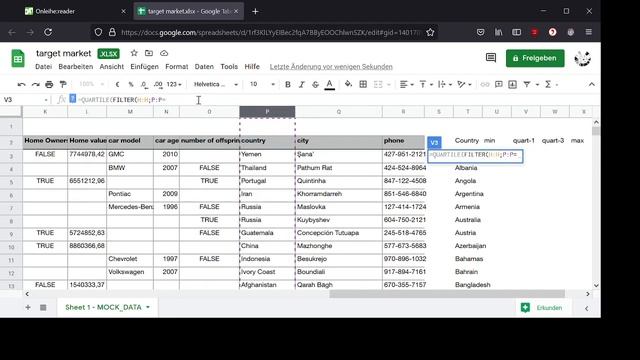Collapse the toolbar with caret icon
Screen dimensions: 640x360
[591, 84]
